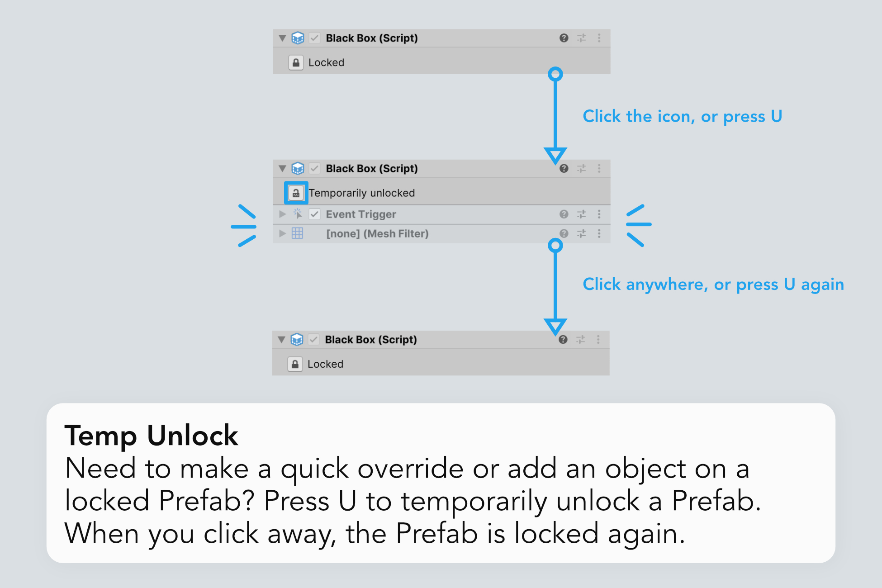
Task: Toggle the enabled checkbox of the bottommost Black Box
Action: [x=313, y=340]
